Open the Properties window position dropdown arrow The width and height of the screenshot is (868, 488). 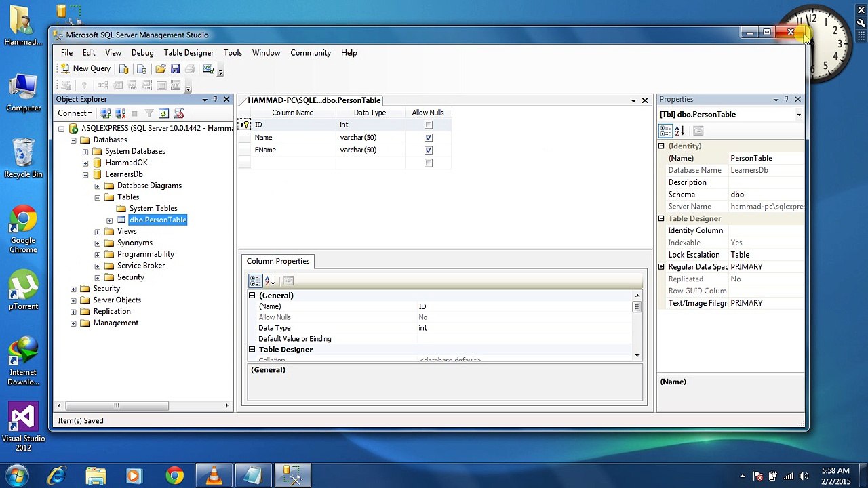pos(776,100)
